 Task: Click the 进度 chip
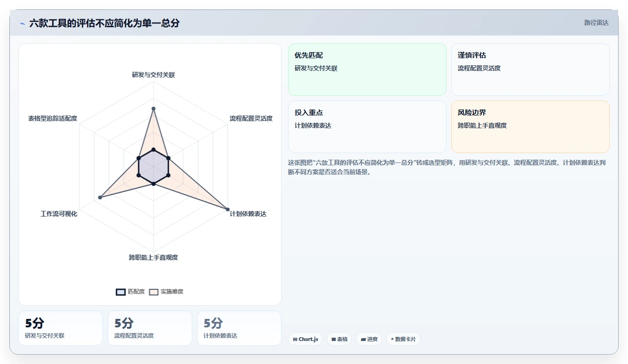click(369, 339)
